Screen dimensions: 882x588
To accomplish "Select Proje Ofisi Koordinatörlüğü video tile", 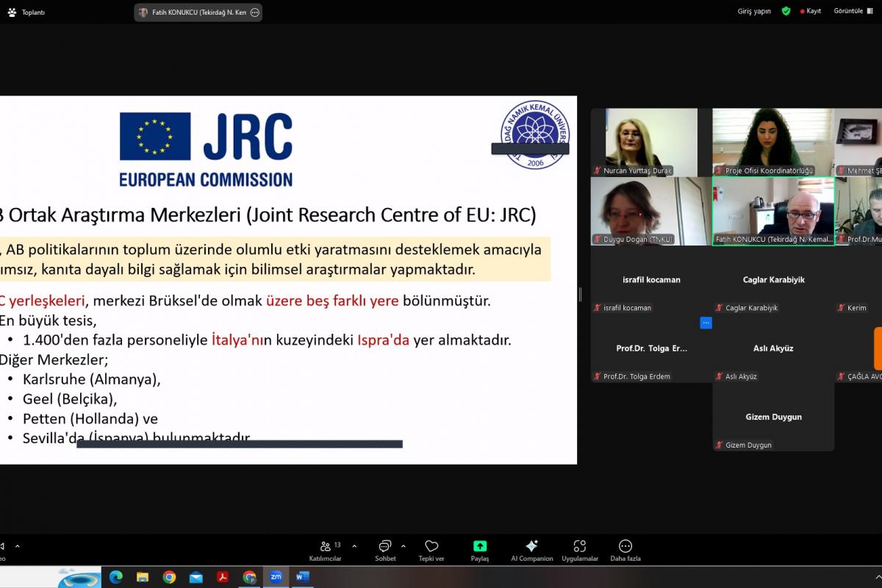I will (x=773, y=142).
